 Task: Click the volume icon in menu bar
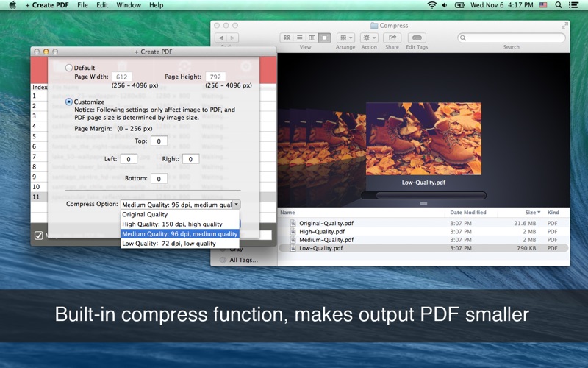click(x=445, y=5)
